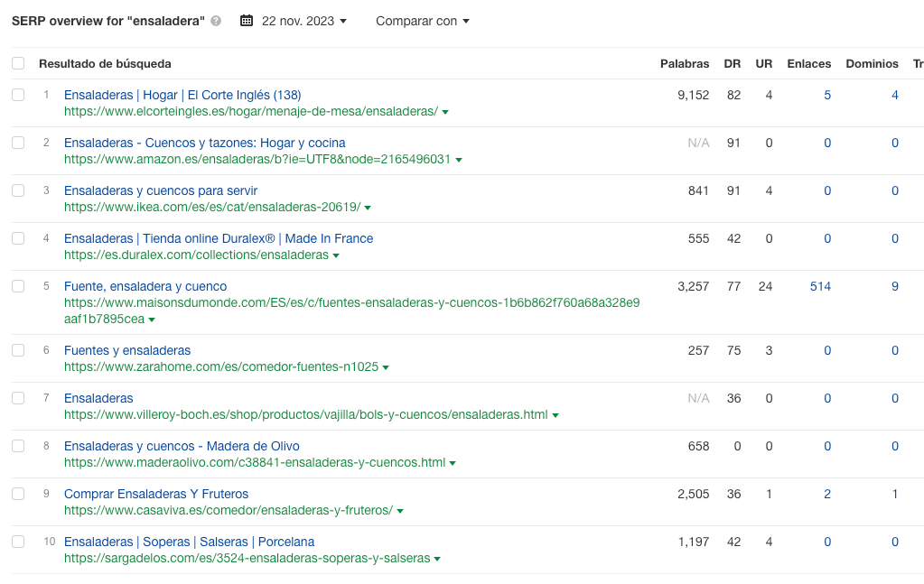Sort results by the Palabras column
This screenshot has width=924, height=584.
click(x=684, y=63)
